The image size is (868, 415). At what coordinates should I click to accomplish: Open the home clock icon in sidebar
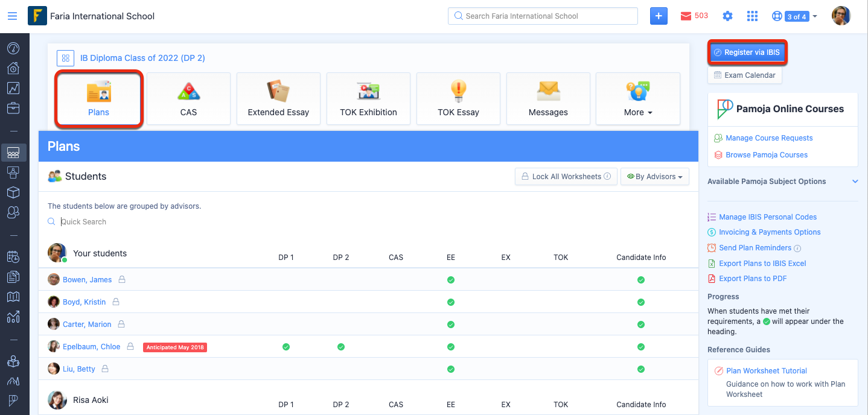click(x=13, y=68)
